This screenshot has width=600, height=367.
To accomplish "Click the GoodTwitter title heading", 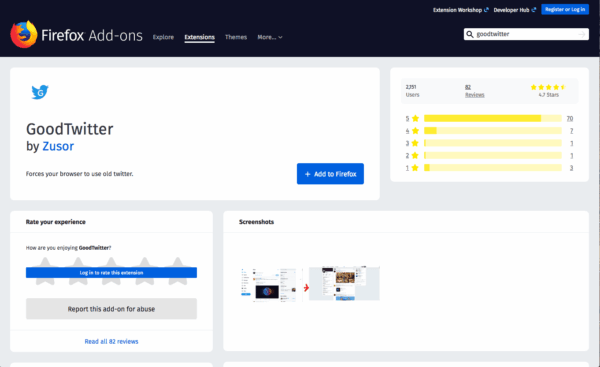I will [x=70, y=129].
